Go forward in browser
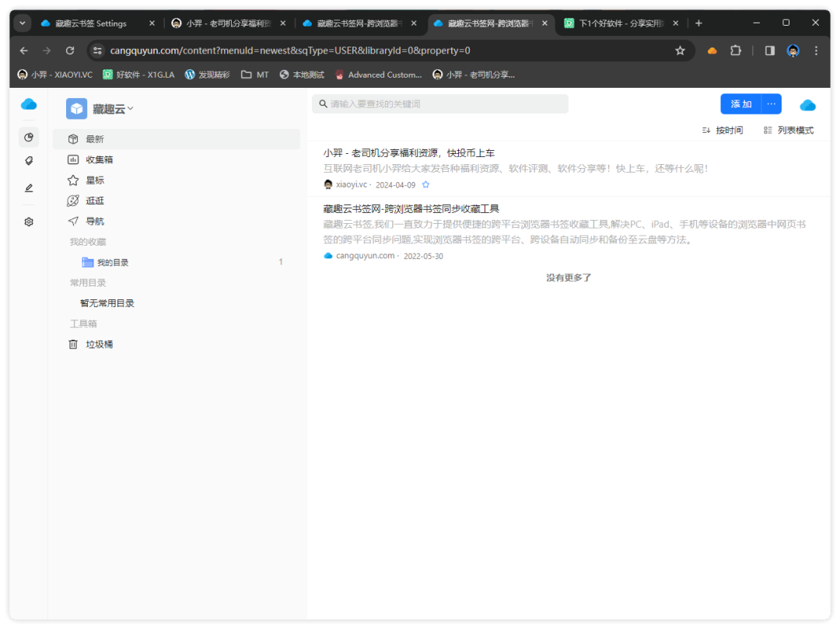This screenshot has height=629, width=840. click(47, 51)
